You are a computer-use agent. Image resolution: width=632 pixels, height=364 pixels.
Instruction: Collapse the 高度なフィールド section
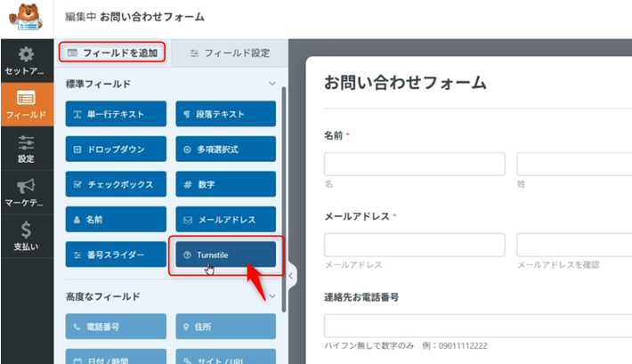coord(272,296)
